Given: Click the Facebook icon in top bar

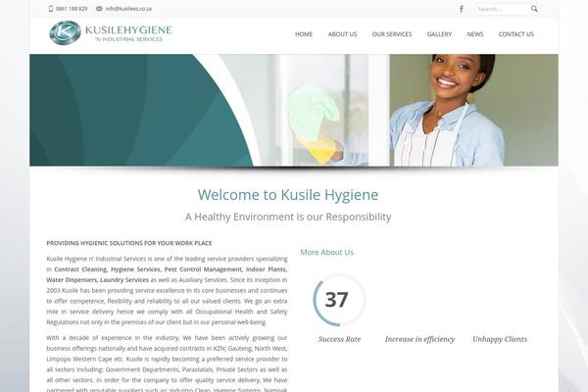Looking at the screenshot, I should pyautogui.click(x=462, y=9).
